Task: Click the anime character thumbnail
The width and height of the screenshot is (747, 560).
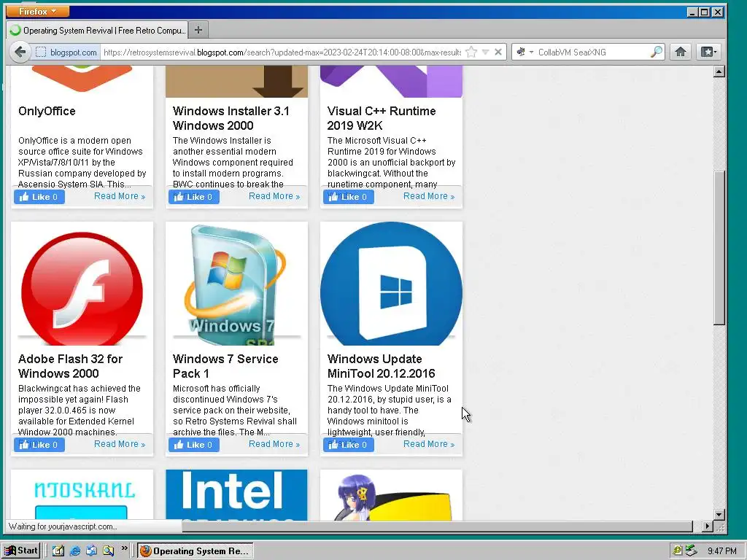Action: [x=391, y=495]
